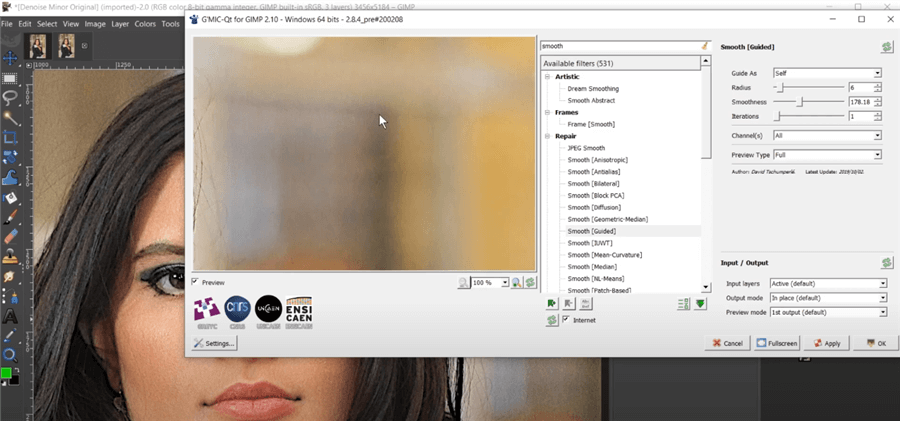
Task: Open the Input layers dropdown
Action: (828, 284)
